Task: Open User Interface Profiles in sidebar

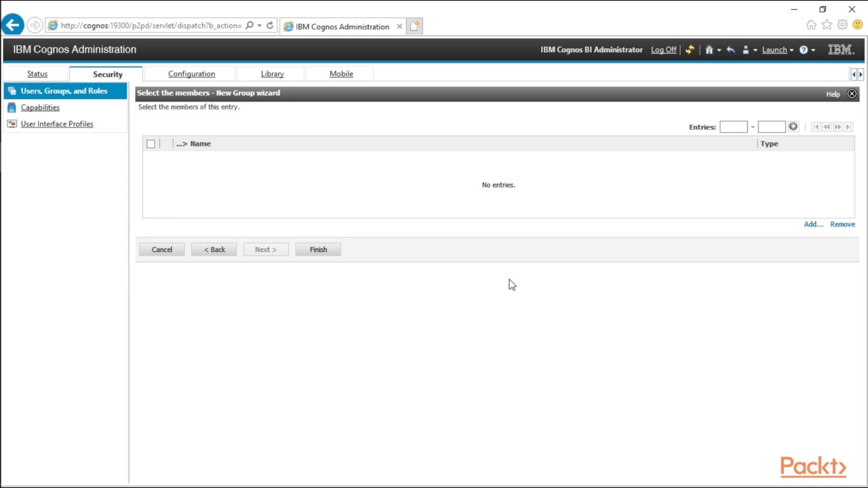Action: 57,124
